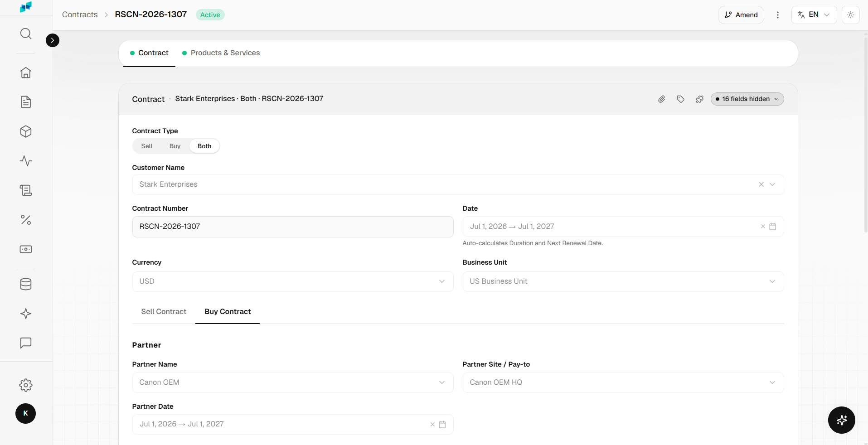
Task: Set Contract Type to Both
Action: click(204, 146)
